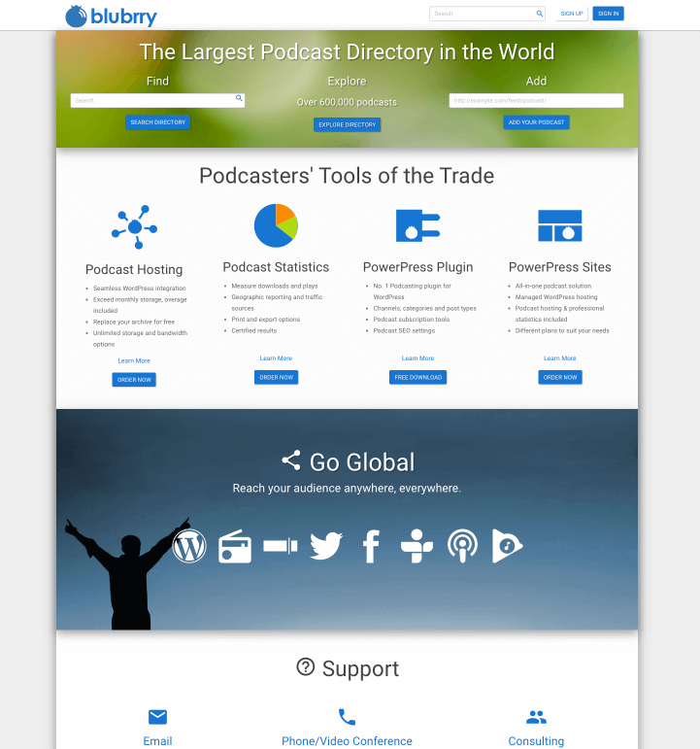Click the Find directory search field
The image size is (700, 749).
coord(157,100)
